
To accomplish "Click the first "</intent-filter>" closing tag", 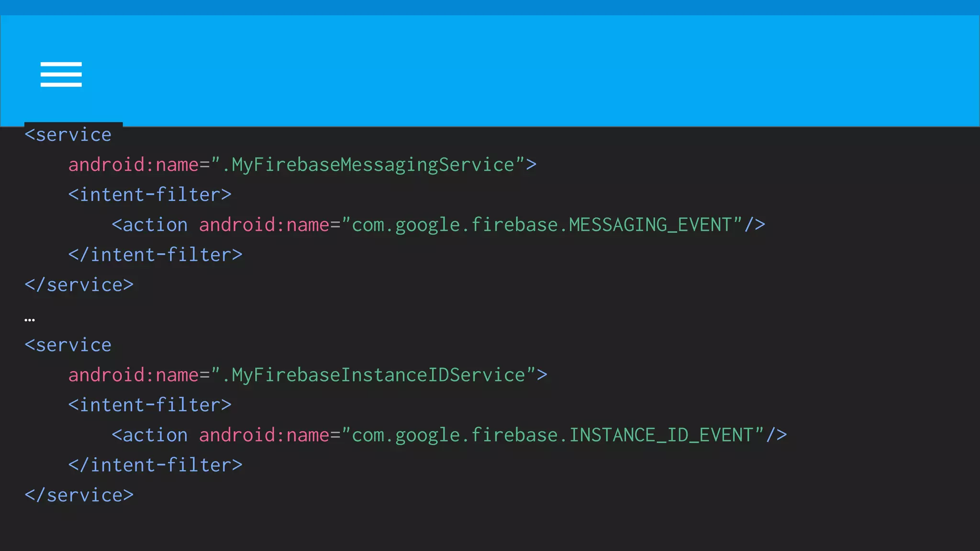I will pos(156,255).
